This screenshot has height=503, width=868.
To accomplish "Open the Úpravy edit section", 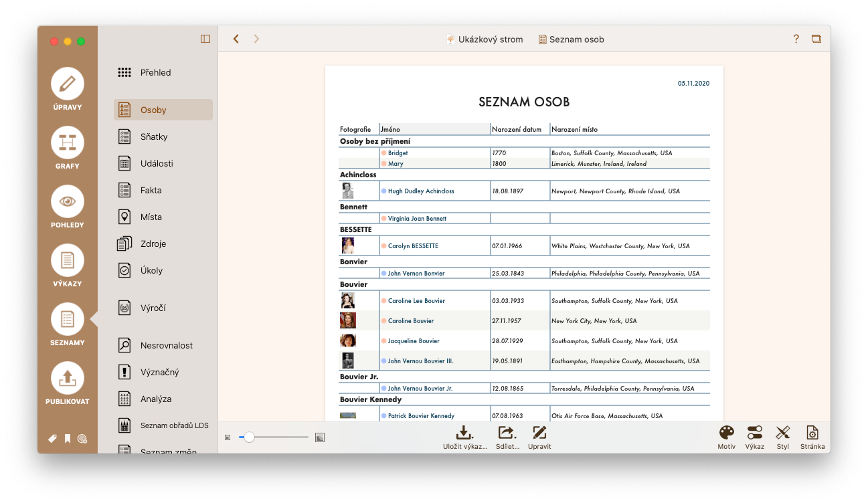I will pos(67,90).
